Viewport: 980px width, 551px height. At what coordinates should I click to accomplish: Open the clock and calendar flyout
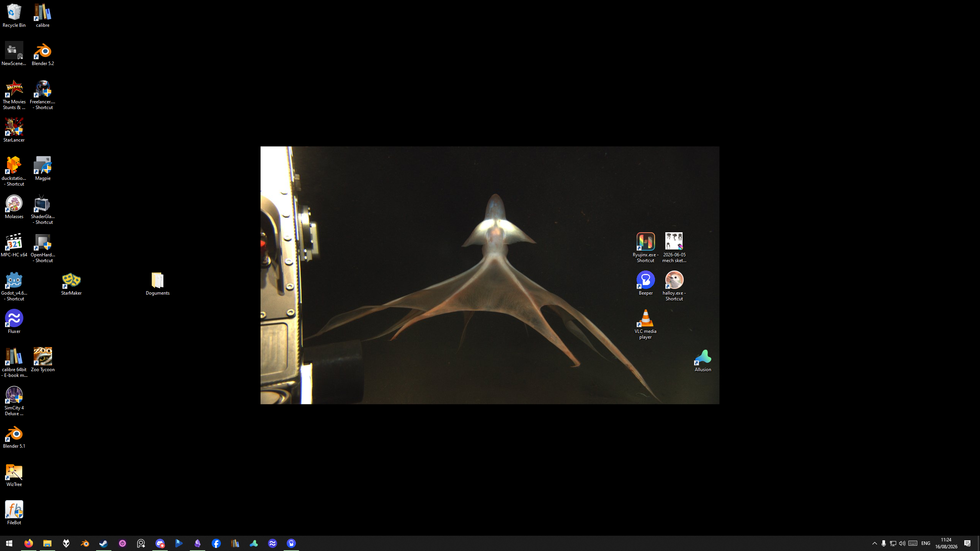tap(946, 543)
